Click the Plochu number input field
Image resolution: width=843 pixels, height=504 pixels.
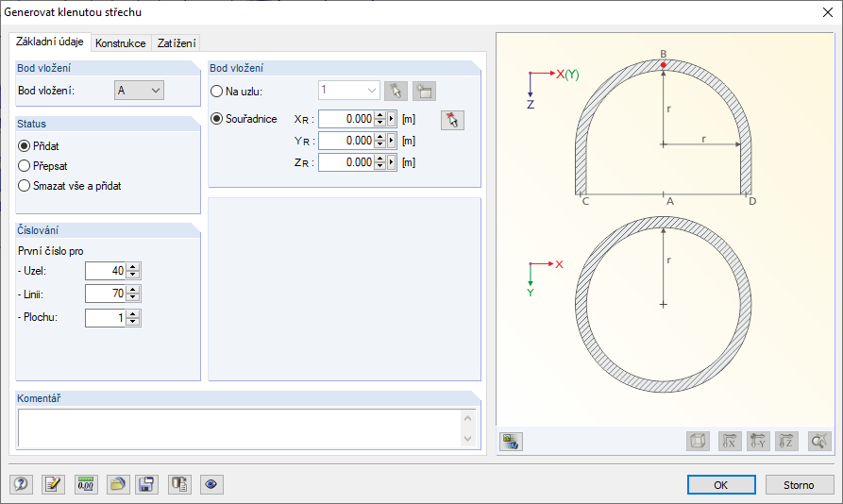[x=106, y=317]
